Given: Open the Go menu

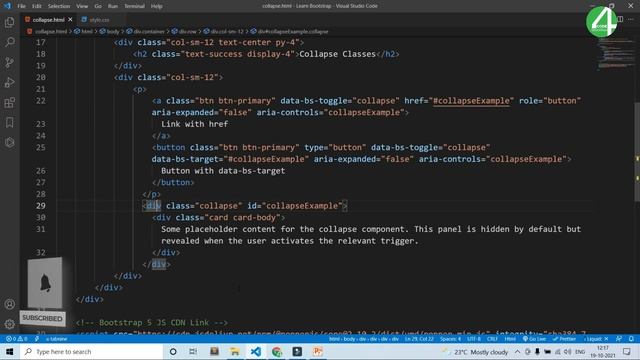Looking at the screenshot, I should 98,6.
